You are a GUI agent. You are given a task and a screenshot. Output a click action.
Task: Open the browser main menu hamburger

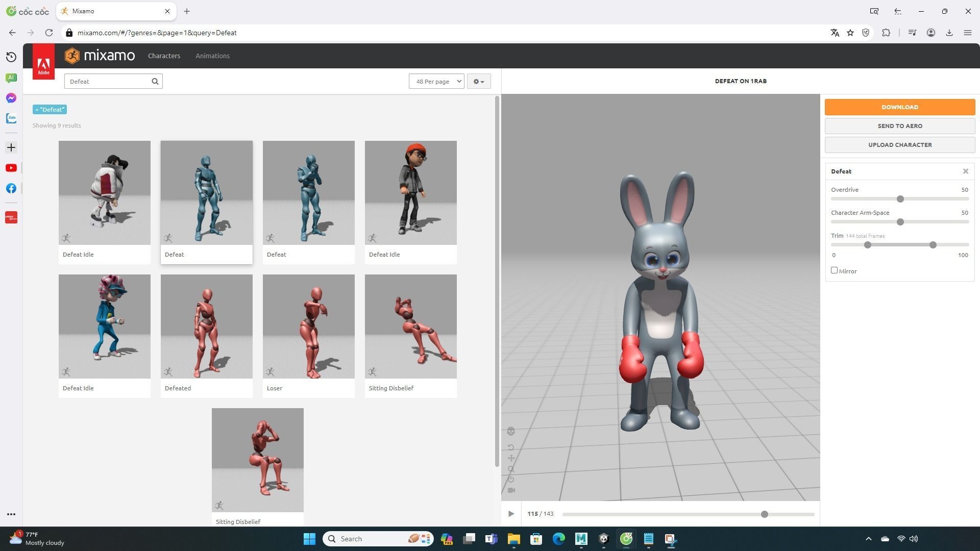pos(967,33)
